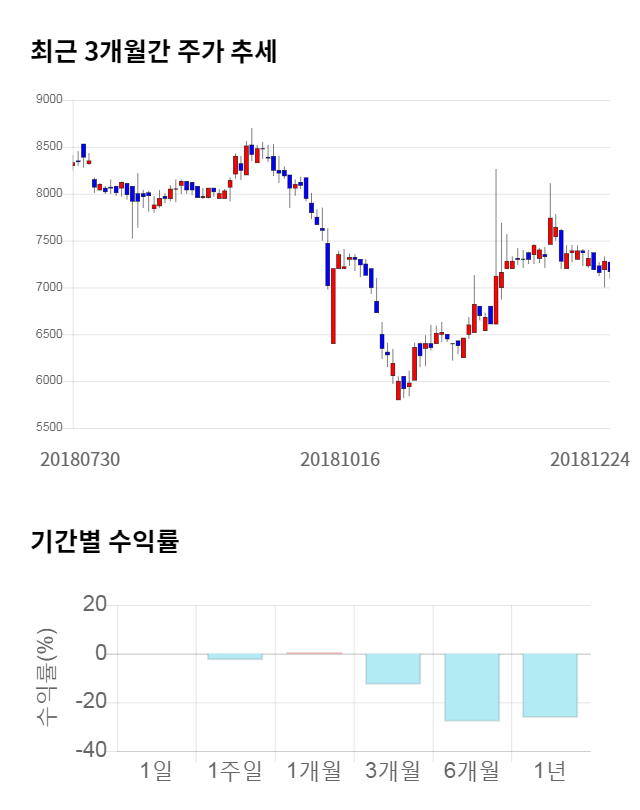Screen dimensions: 640x810
Task: Click the 1주일 return bar
Action: [x=235, y=657]
